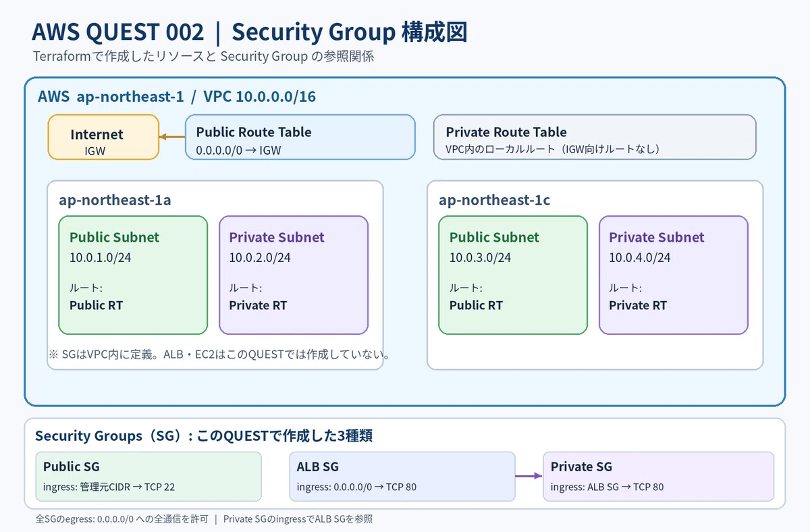The image size is (810, 532).
Task: Click the "Private SG" title in the purple card
Action: (581, 467)
